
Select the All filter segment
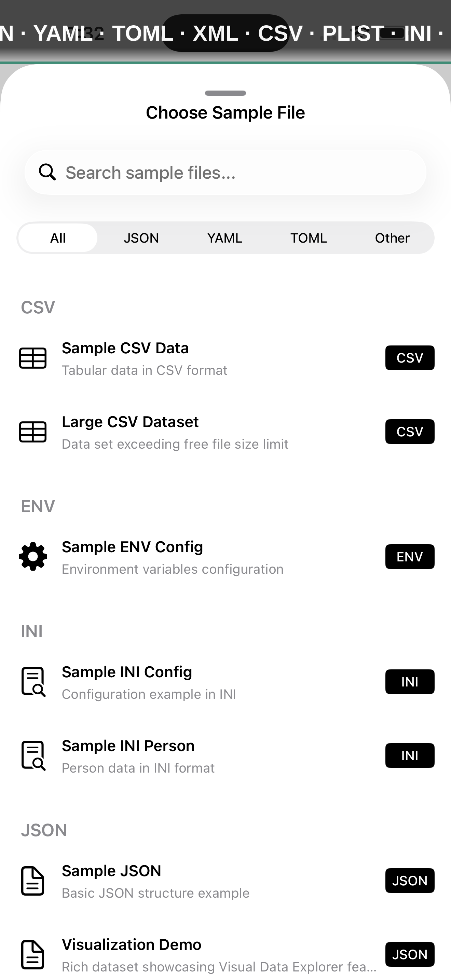(x=58, y=238)
